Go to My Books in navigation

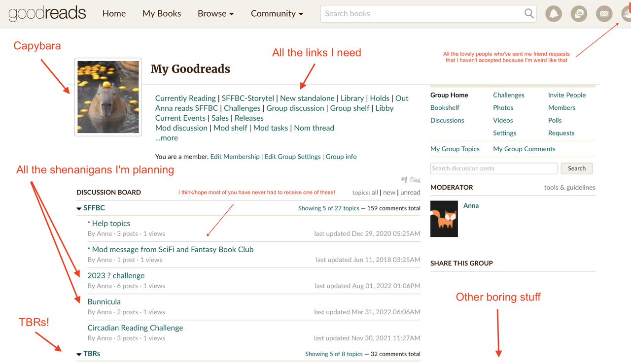click(162, 14)
